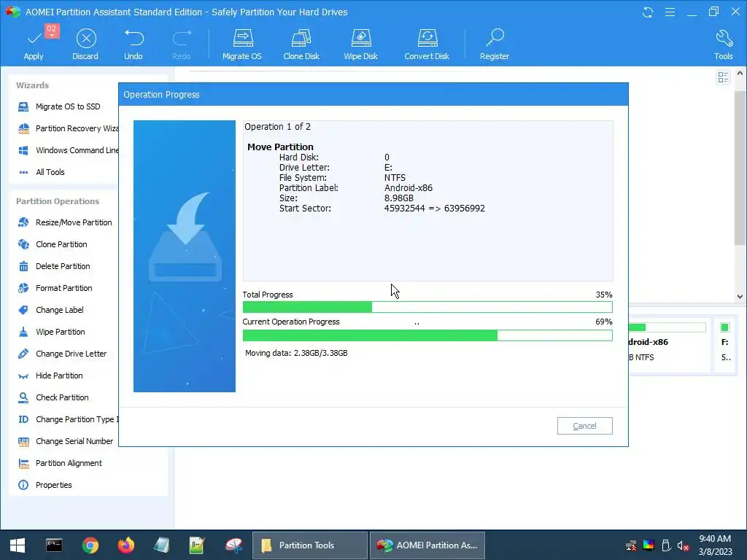Click the Total Progress bar

coord(427,307)
